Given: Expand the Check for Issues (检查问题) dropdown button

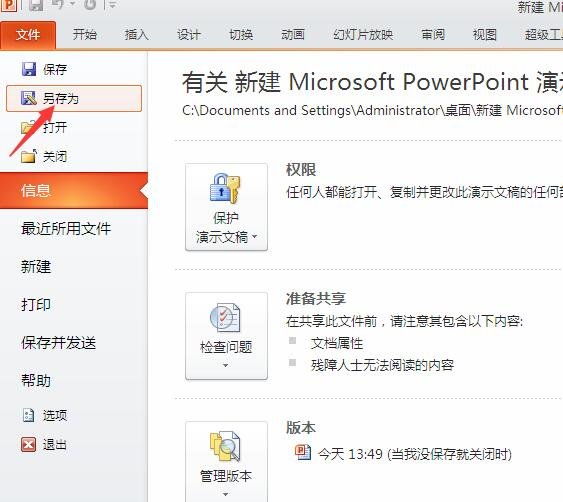Looking at the screenshot, I should [x=226, y=336].
